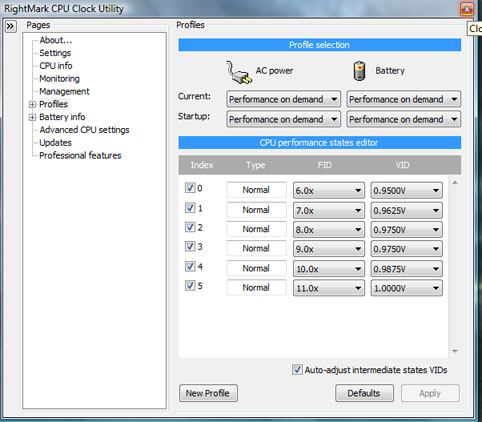The width and height of the screenshot is (482, 422).
Task: Click the Defaults button
Action: pyautogui.click(x=364, y=393)
